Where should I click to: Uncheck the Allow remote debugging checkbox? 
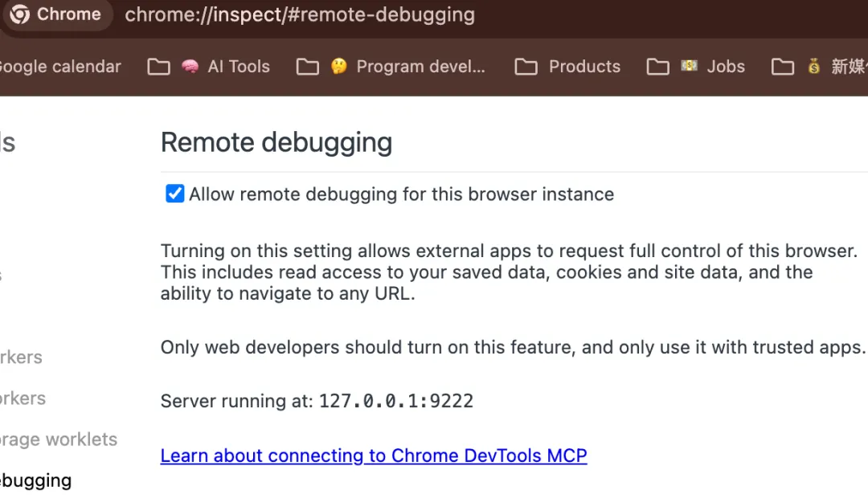[x=174, y=194]
